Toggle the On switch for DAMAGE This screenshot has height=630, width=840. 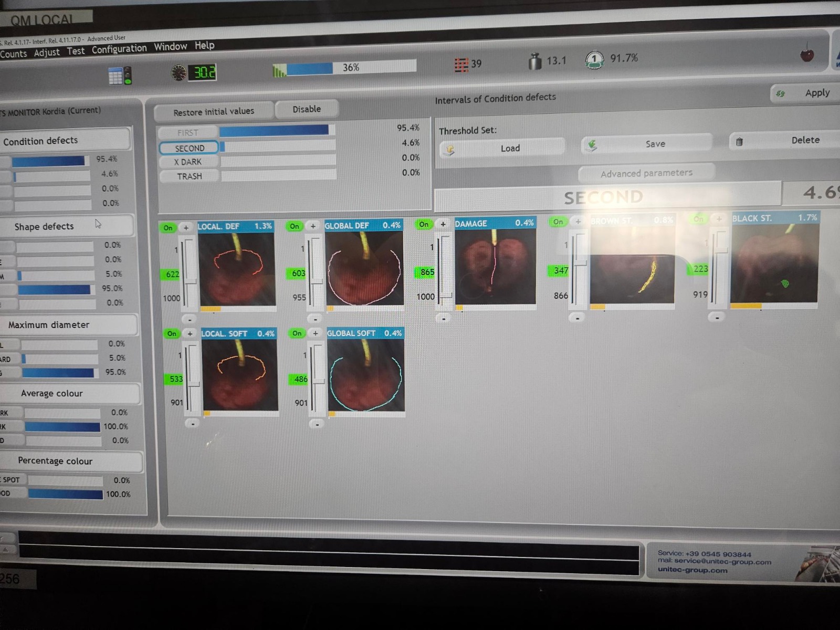coord(424,224)
